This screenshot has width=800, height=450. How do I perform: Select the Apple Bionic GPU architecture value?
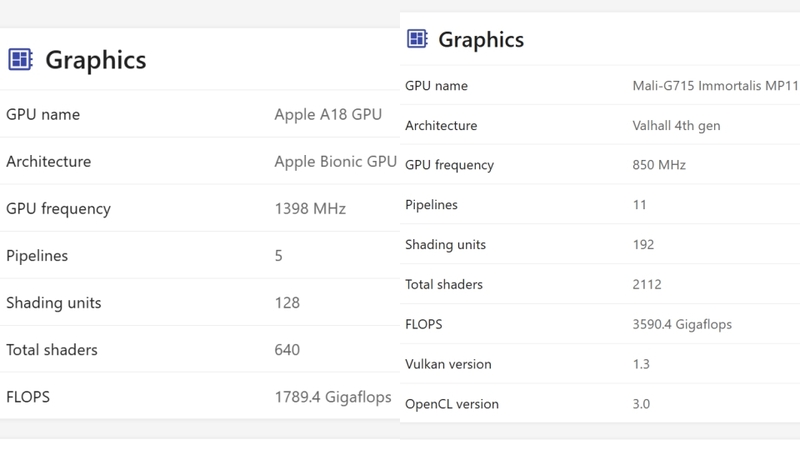coord(336,161)
